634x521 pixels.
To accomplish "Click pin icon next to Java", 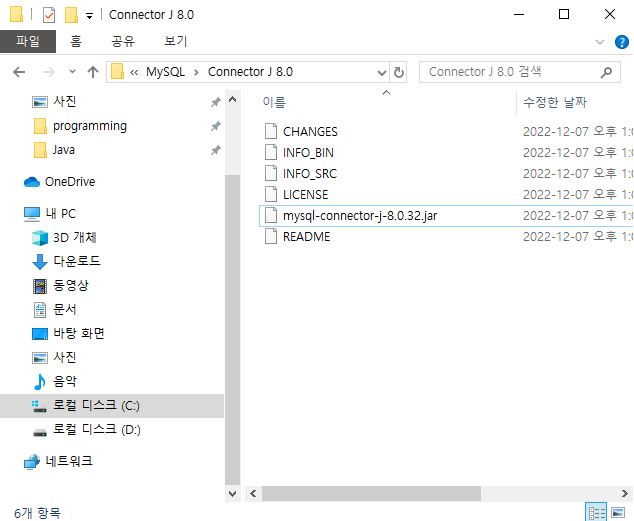I will 216,150.
